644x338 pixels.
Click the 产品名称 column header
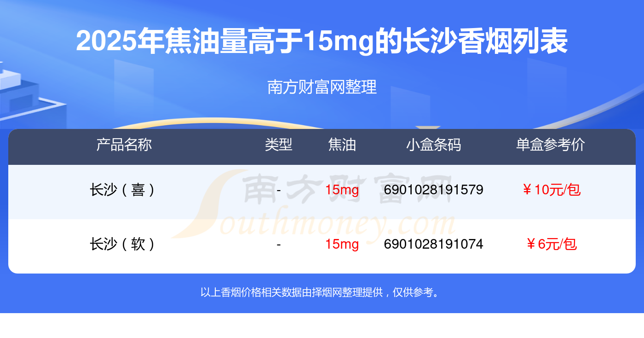pos(124,145)
